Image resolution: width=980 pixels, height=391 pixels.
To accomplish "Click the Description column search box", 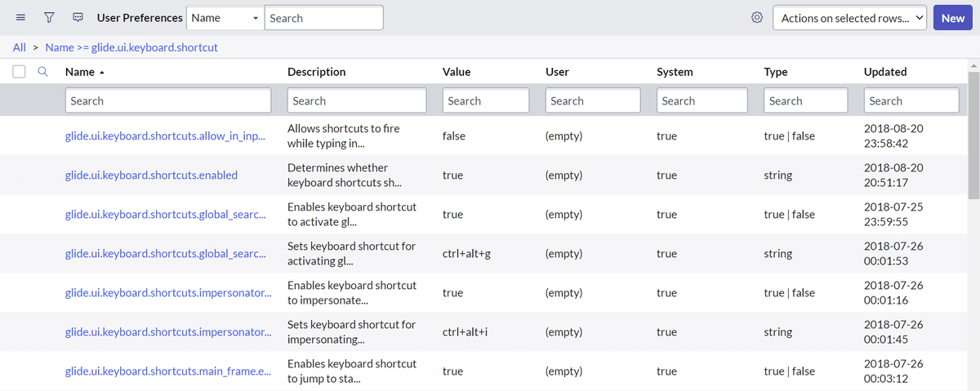I will pyautogui.click(x=357, y=100).
